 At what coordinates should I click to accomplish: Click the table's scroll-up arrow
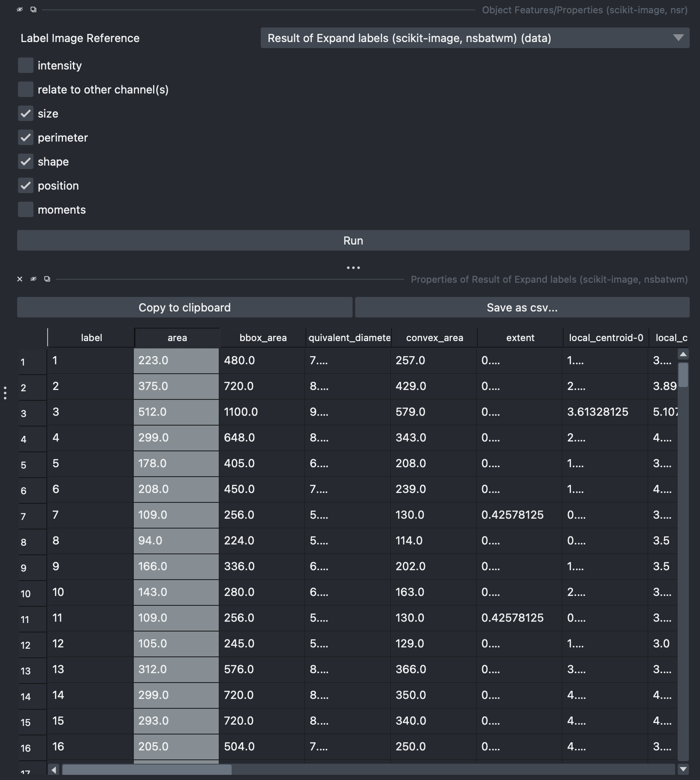(x=683, y=354)
